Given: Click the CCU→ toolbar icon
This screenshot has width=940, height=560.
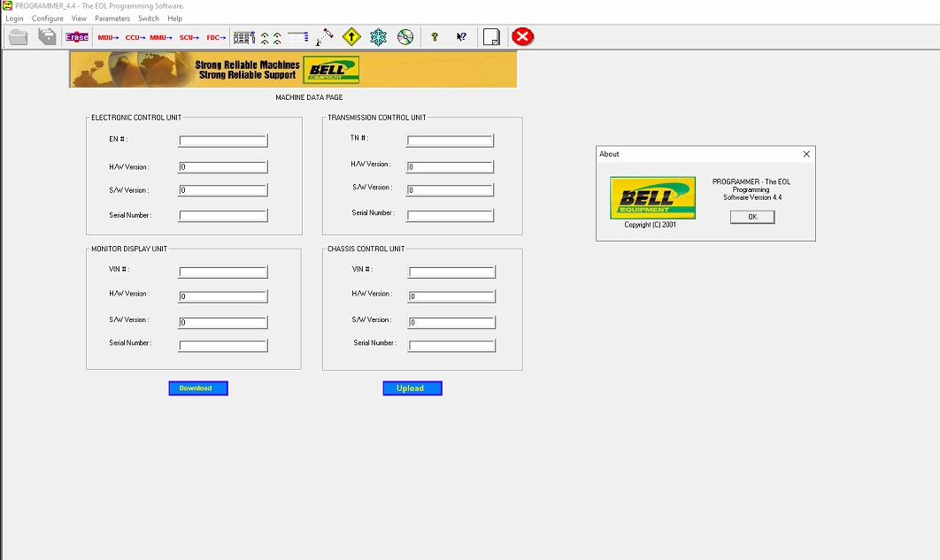Looking at the screenshot, I should click(x=133, y=37).
